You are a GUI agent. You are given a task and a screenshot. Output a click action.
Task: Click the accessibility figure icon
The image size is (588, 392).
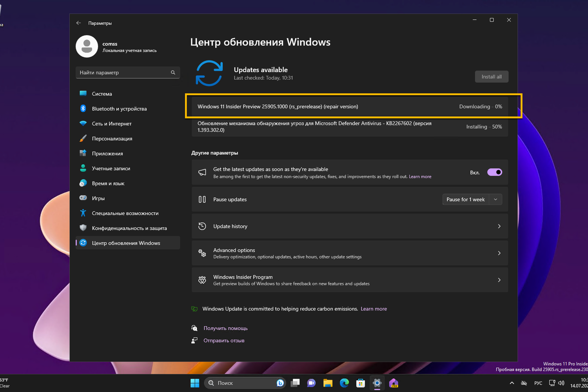coord(83,213)
